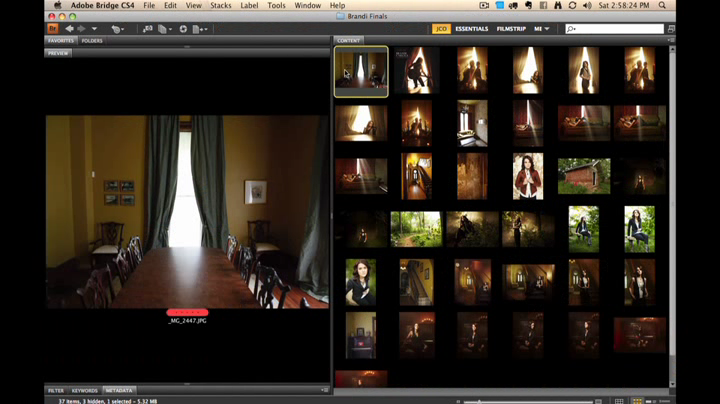Click the volume icon in menu bar
The width and height of the screenshot is (720, 404).
coord(587,6)
